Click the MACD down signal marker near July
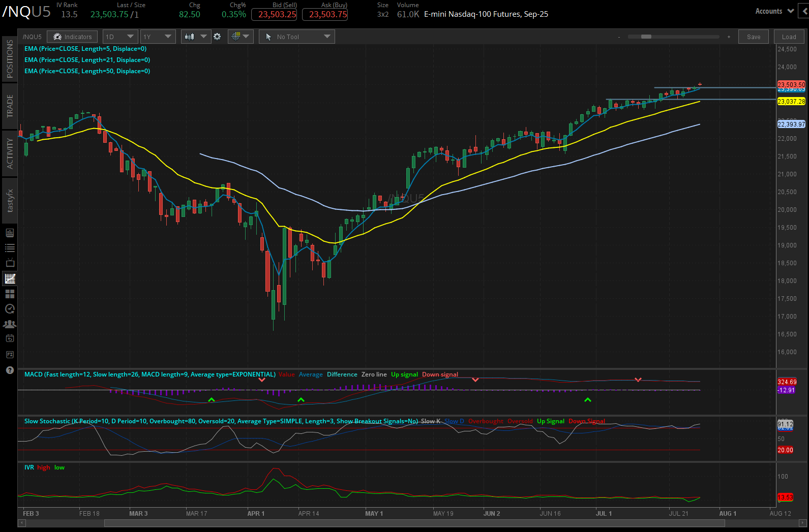The width and height of the screenshot is (809, 532). pyautogui.click(x=638, y=380)
